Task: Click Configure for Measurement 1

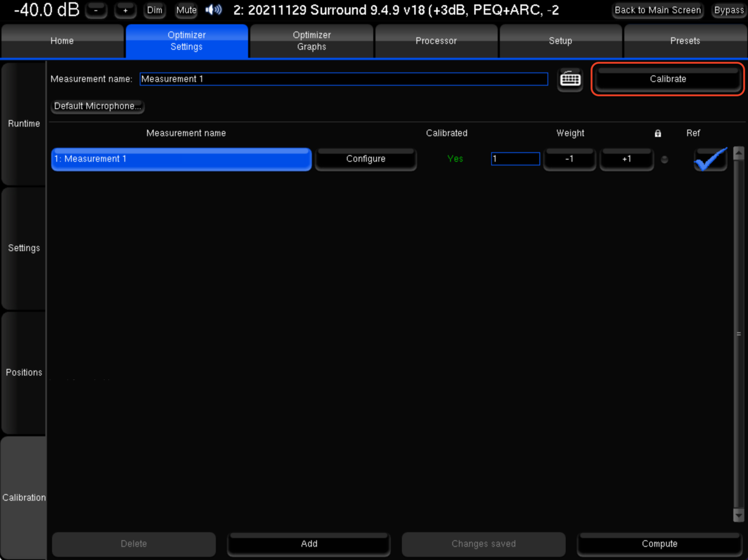Action: click(366, 159)
